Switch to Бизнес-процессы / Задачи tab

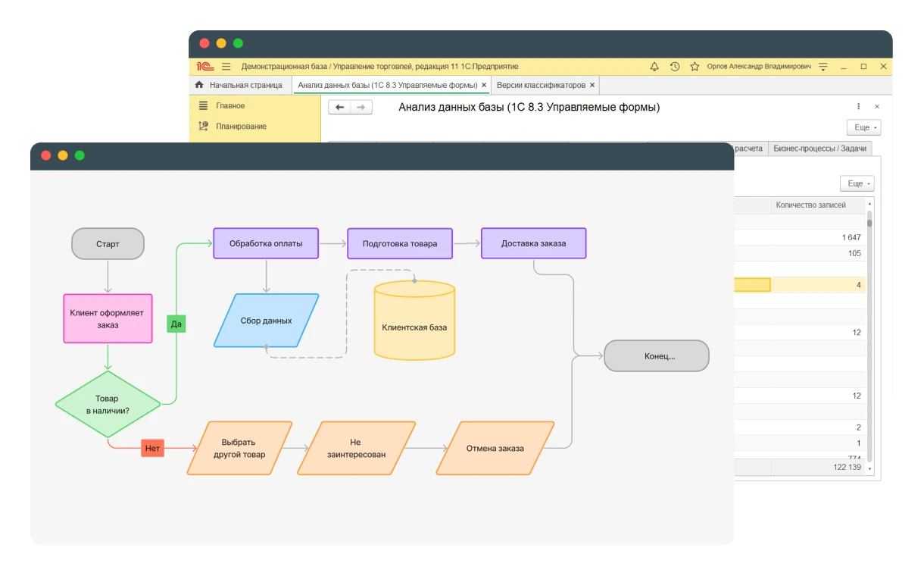click(x=819, y=149)
